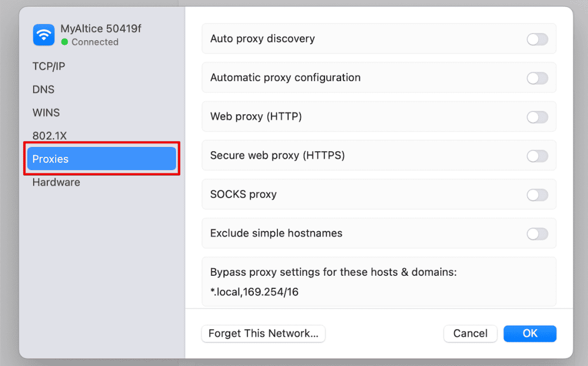588x366 pixels.
Task: Enable Auto proxy discovery
Action: [x=537, y=38]
